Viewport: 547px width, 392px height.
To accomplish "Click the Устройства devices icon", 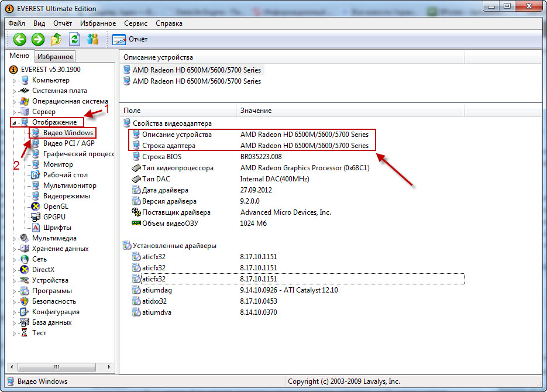I will click(x=25, y=280).
